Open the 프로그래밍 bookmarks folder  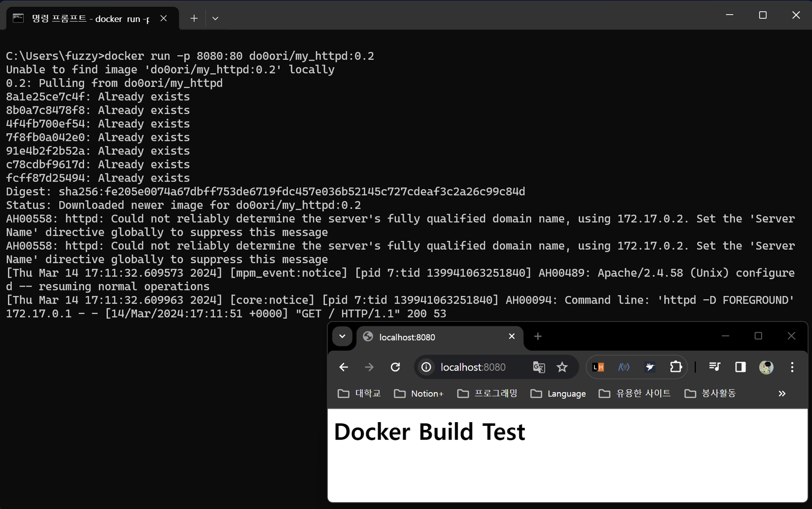click(x=487, y=393)
